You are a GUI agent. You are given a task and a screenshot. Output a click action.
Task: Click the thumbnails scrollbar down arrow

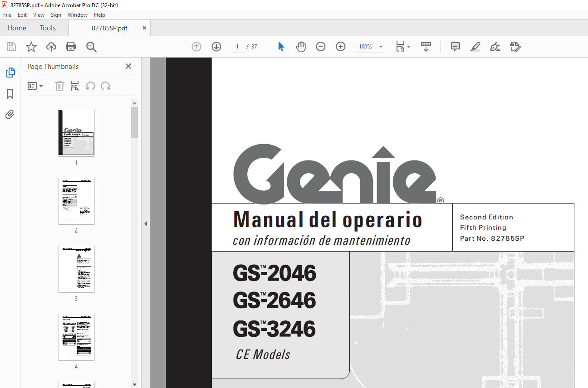point(134,384)
